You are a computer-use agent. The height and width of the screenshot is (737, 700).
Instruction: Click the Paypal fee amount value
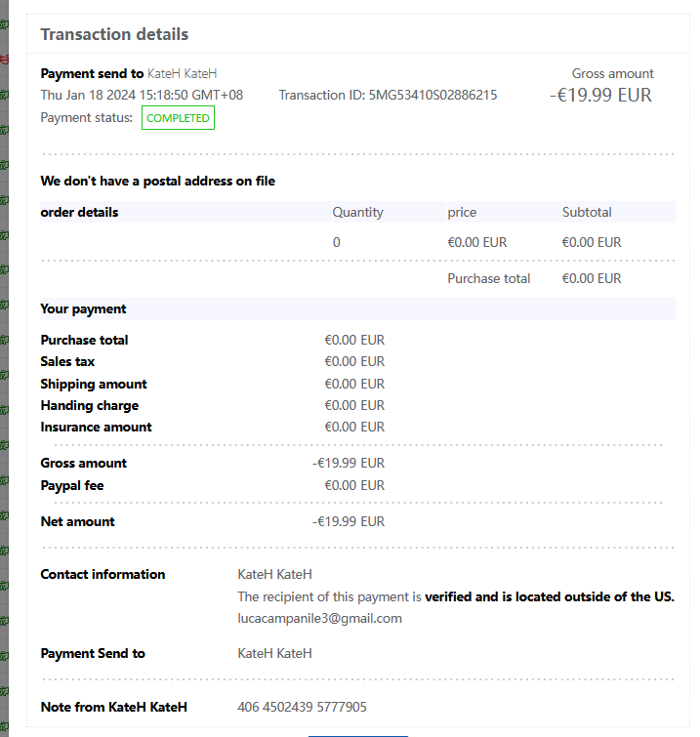354,485
